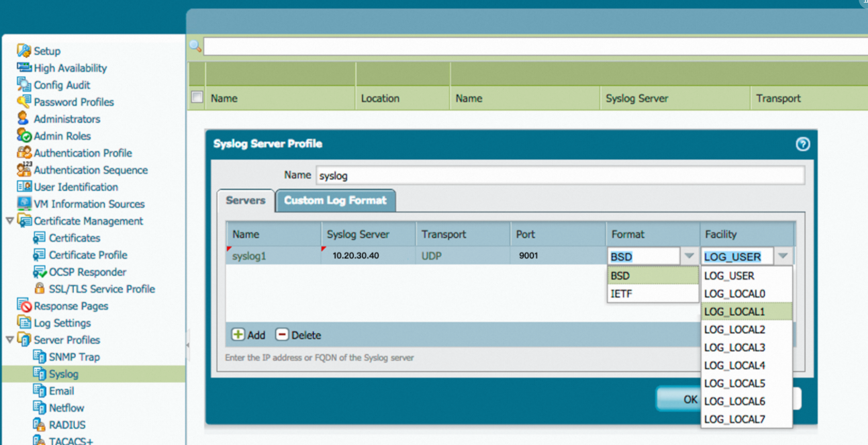Click the Transport column header in main table
The width and height of the screenshot is (868, 445).
coord(809,98)
